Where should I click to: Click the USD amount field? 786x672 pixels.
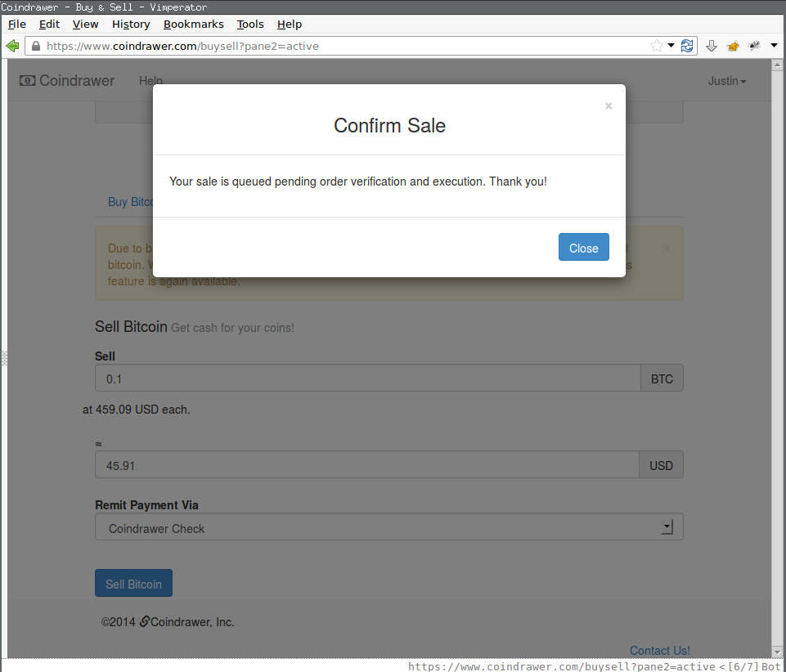pyautogui.click(x=366, y=464)
